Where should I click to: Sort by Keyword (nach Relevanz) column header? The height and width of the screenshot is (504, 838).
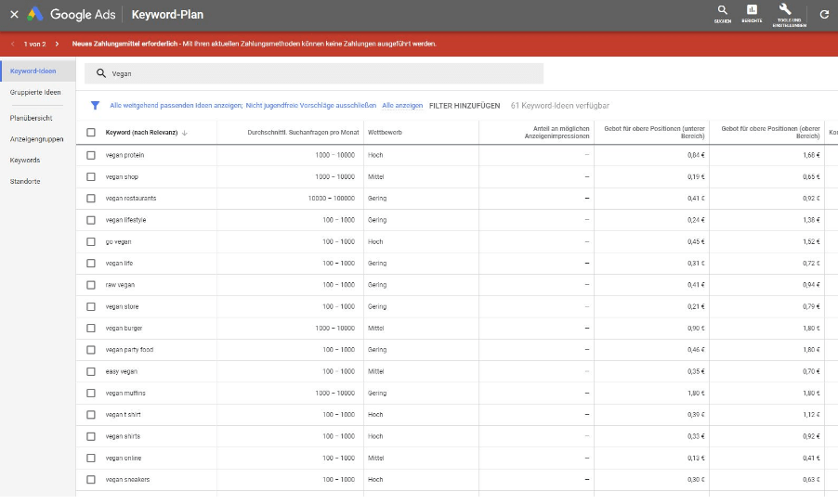click(x=141, y=133)
